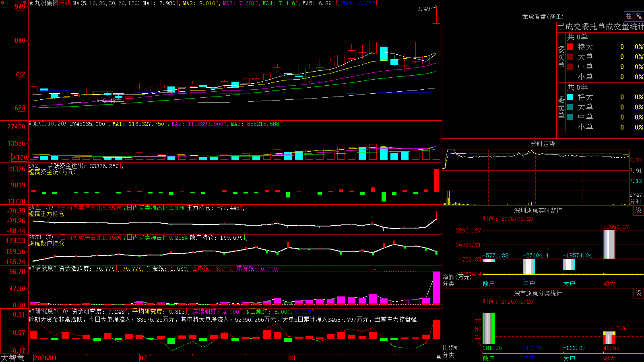Click the tall magenta bar in AI活跃度2 panel
The width and height of the screenshot is (644, 362).
tap(436, 288)
